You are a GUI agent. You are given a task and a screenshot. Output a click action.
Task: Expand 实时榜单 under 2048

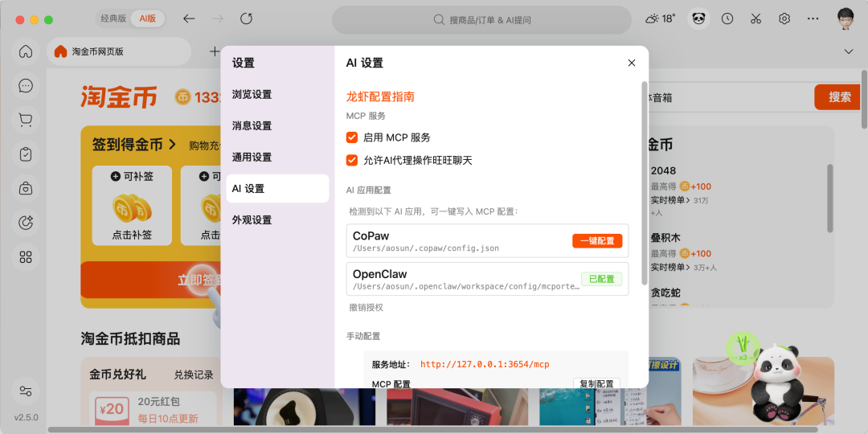(670, 200)
